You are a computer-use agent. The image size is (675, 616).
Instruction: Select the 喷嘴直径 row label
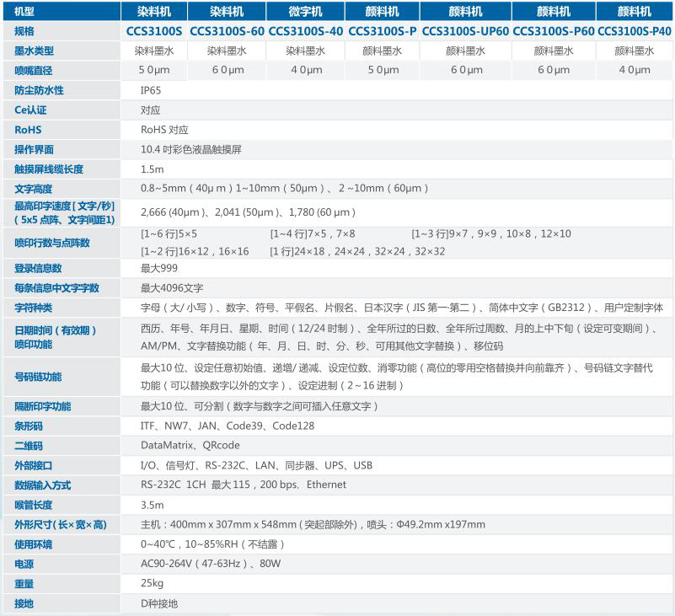coord(33,71)
